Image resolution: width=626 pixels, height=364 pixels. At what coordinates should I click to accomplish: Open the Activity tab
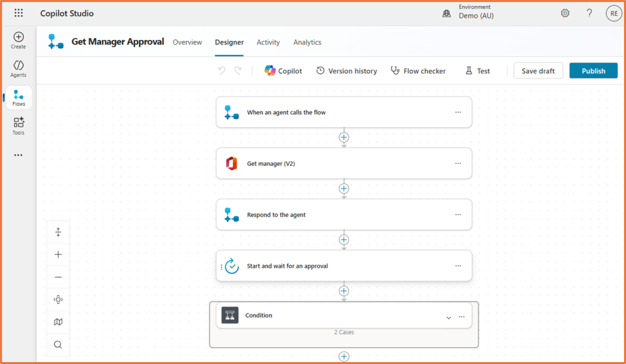click(x=268, y=42)
